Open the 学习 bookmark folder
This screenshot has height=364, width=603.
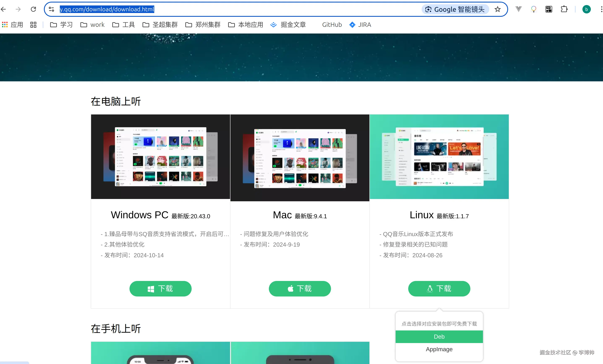(61, 25)
